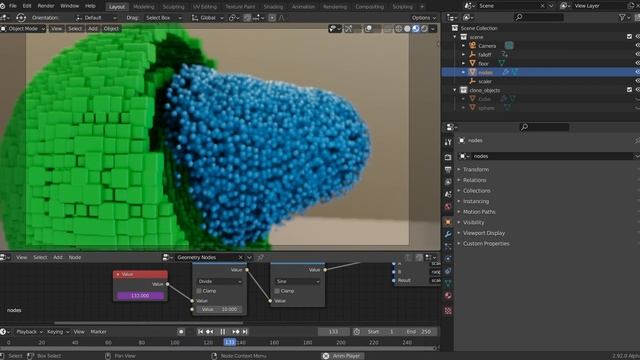The height and width of the screenshot is (360, 640).
Task: Open the World properties tab icon
Action: (448, 207)
